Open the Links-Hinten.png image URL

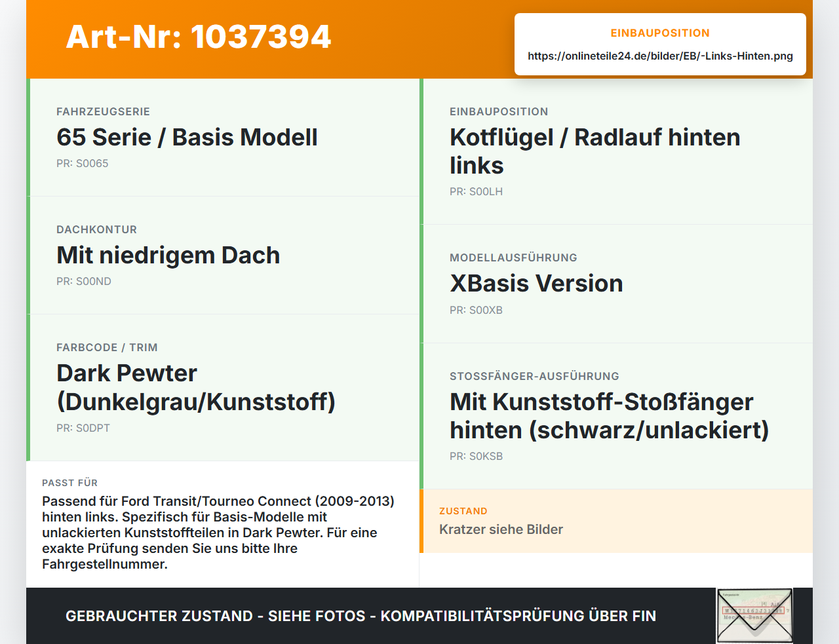click(x=660, y=56)
